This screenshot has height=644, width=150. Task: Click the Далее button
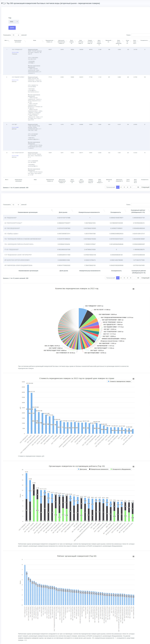click(12, 28)
